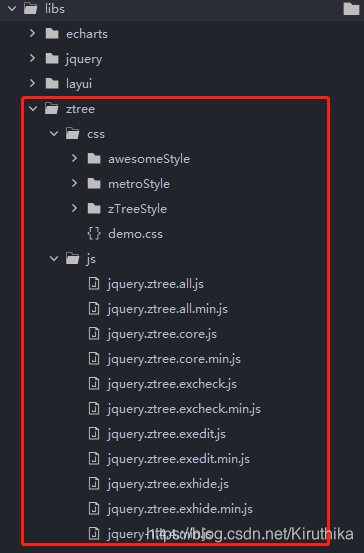This screenshot has height=553, width=364.
Task: Open jquery.ztree.exedit.js file
Action: [166, 434]
